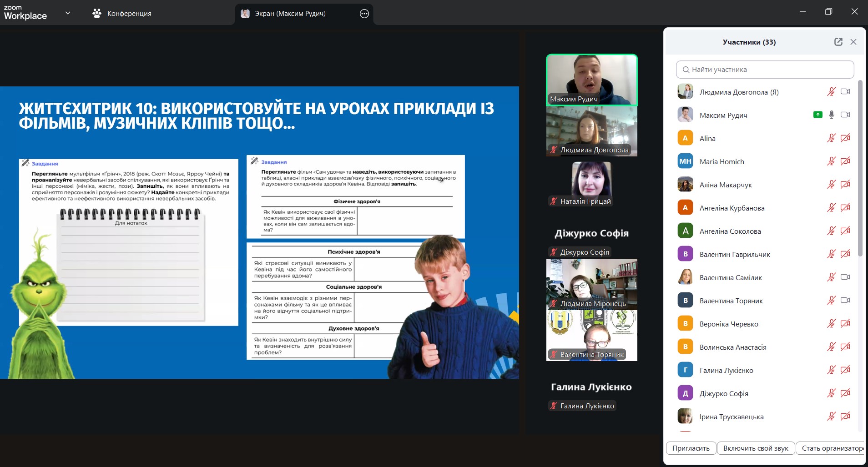This screenshot has height=467, width=868.
Task: Switch to the Конференция tab
Action: click(129, 14)
